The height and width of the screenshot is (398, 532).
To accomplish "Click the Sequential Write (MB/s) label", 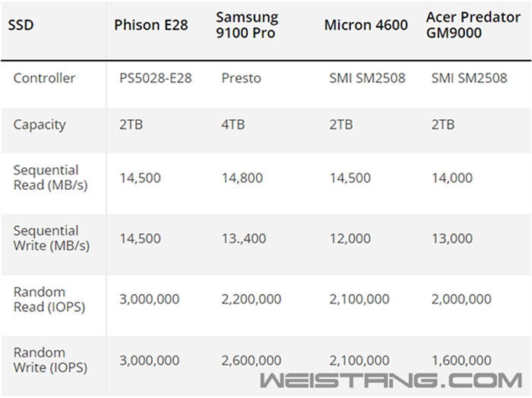I will 52,238.
